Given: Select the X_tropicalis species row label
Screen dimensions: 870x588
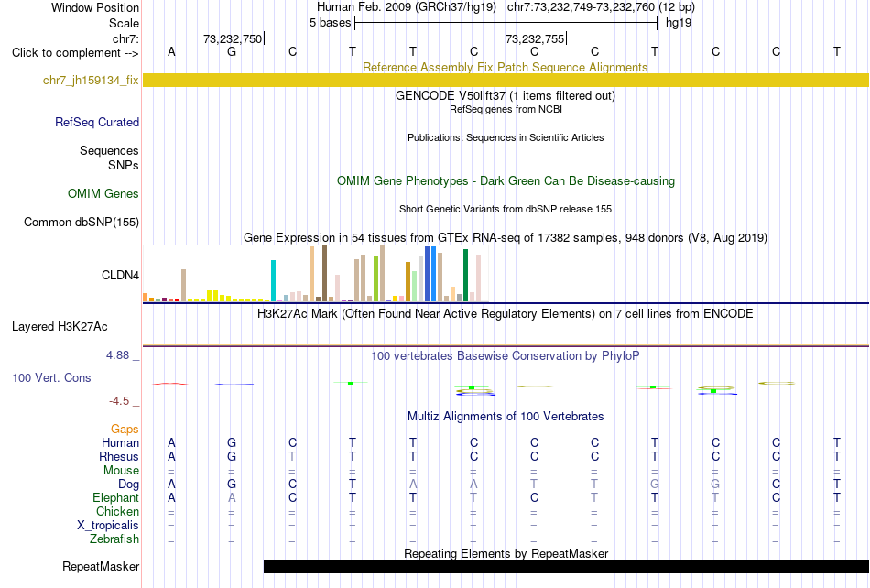Looking at the screenshot, I should click(x=108, y=526).
